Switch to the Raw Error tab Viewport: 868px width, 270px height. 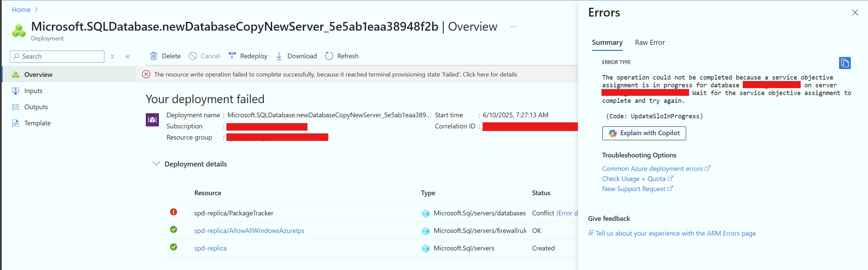(649, 43)
